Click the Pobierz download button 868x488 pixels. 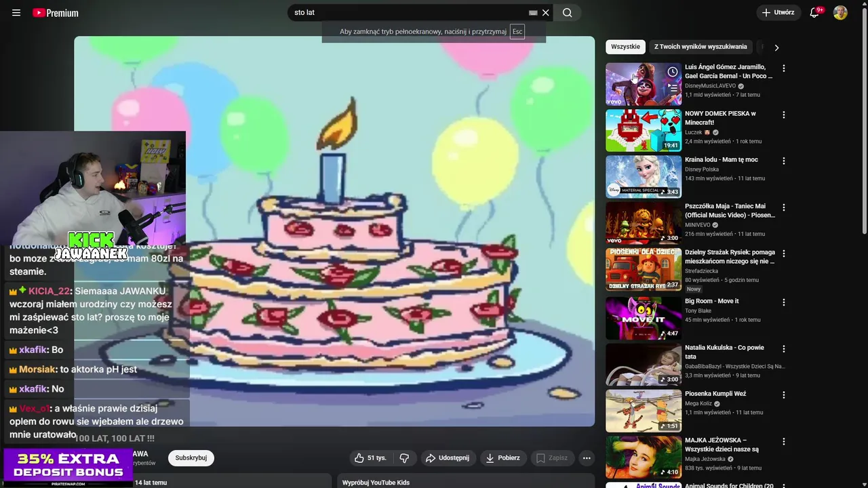(503, 458)
